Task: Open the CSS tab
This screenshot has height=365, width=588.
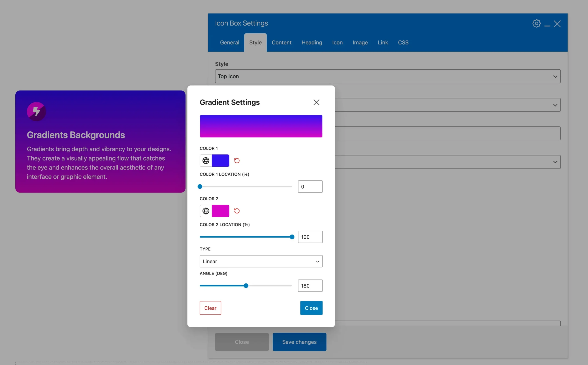Action: pos(403,42)
